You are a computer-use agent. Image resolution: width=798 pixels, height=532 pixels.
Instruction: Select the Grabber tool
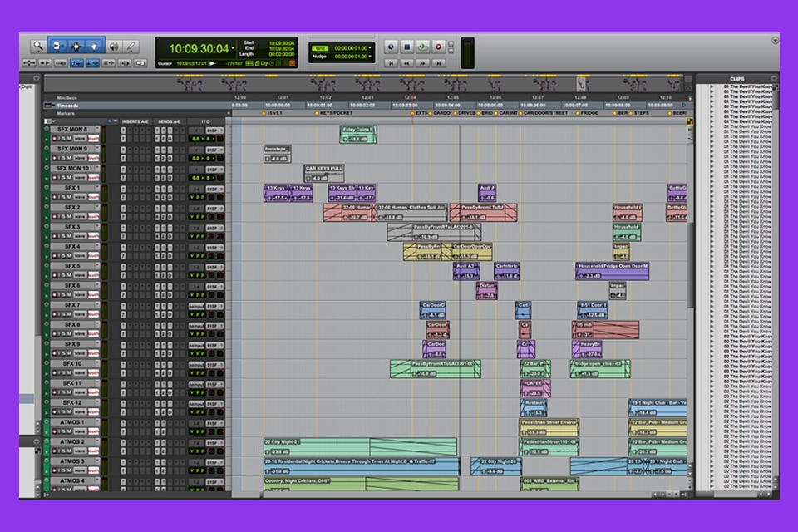[x=93, y=46]
